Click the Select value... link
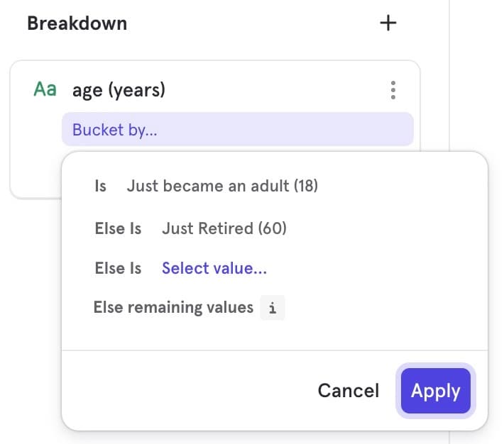Screen dimensions: 504x444 (x=214, y=268)
